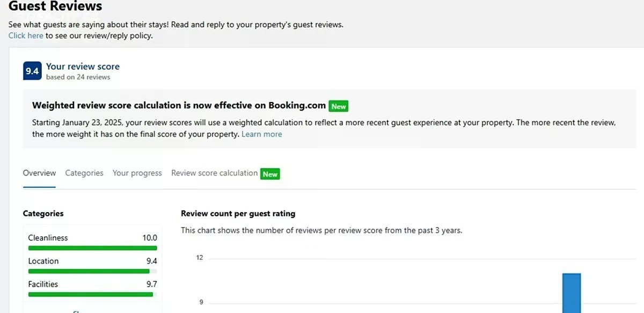This screenshot has height=313, width=644.
Task: Open the Overview tab
Action: [39, 173]
